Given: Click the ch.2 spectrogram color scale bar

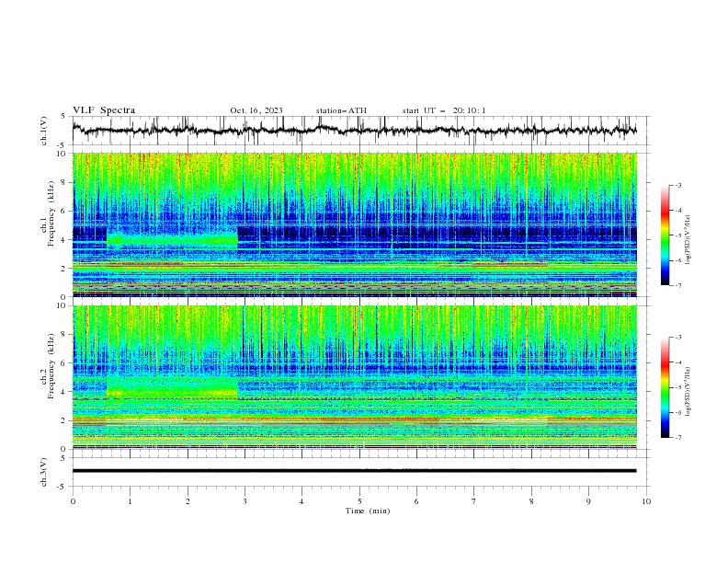Looking at the screenshot, I should point(665,387).
